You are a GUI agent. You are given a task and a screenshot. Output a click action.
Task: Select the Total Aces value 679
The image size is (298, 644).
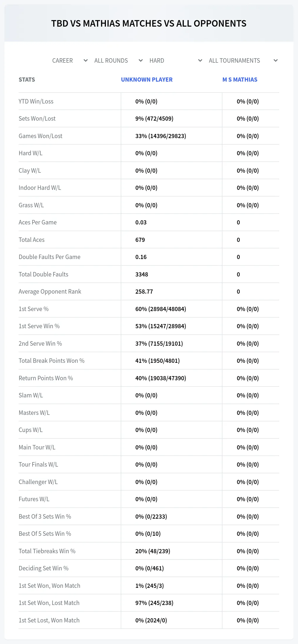tap(140, 240)
